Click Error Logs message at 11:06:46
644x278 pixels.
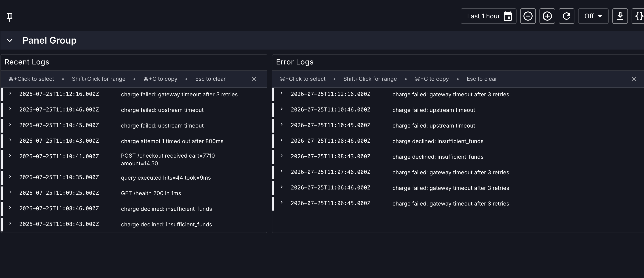point(450,188)
